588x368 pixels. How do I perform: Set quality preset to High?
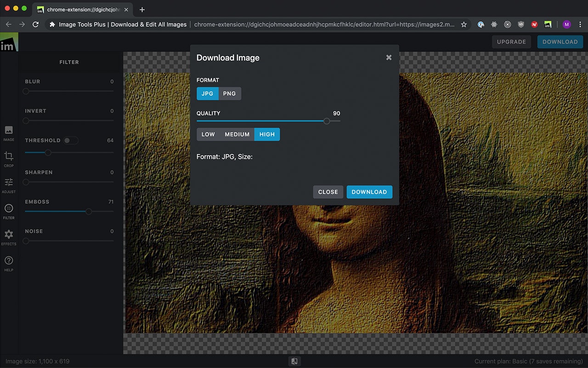267,134
